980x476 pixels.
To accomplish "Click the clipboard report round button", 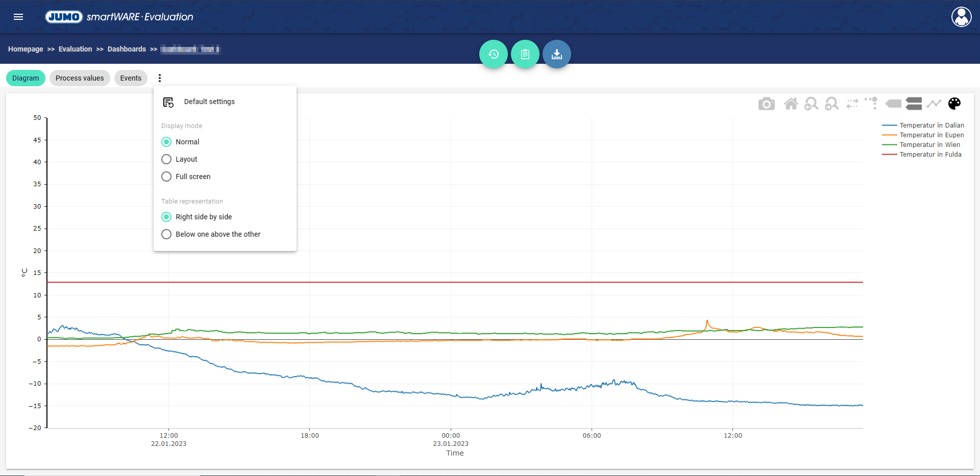I will [x=525, y=54].
